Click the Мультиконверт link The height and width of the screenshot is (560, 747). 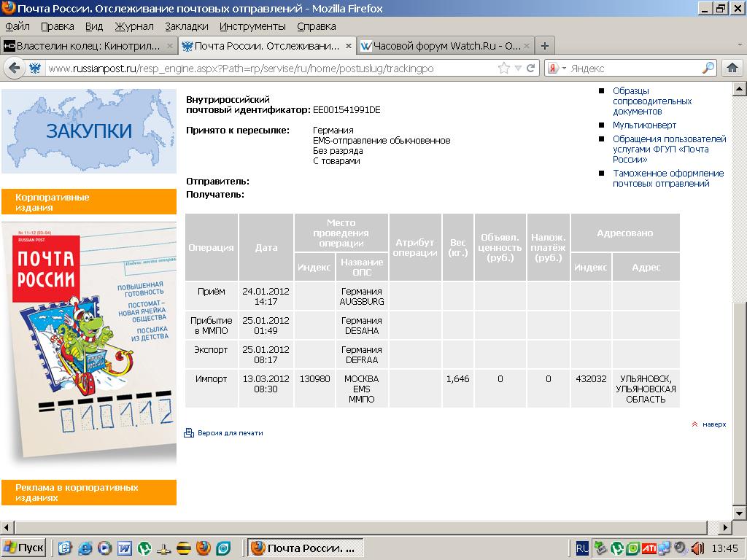pos(644,125)
